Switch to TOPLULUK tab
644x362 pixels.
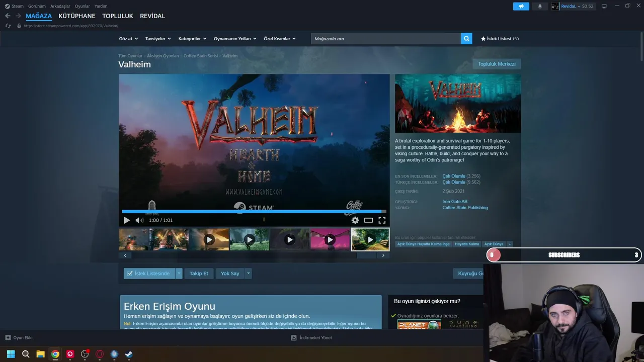(x=118, y=16)
